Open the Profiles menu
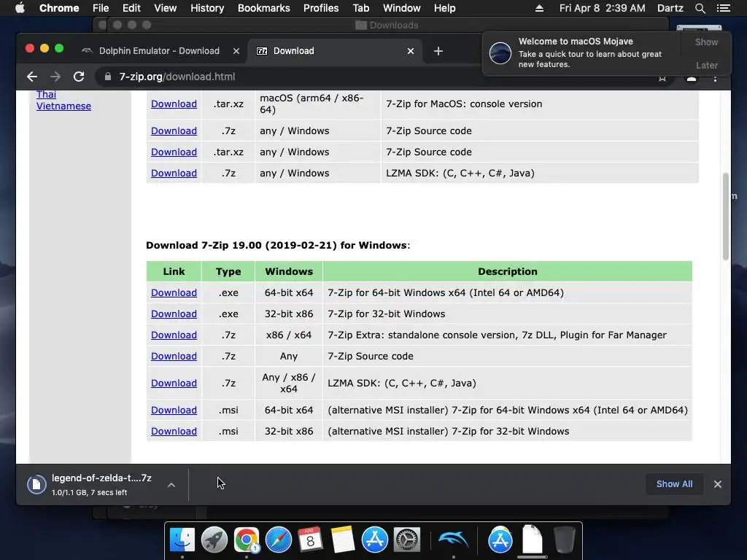747x560 pixels. [x=321, y=8]
